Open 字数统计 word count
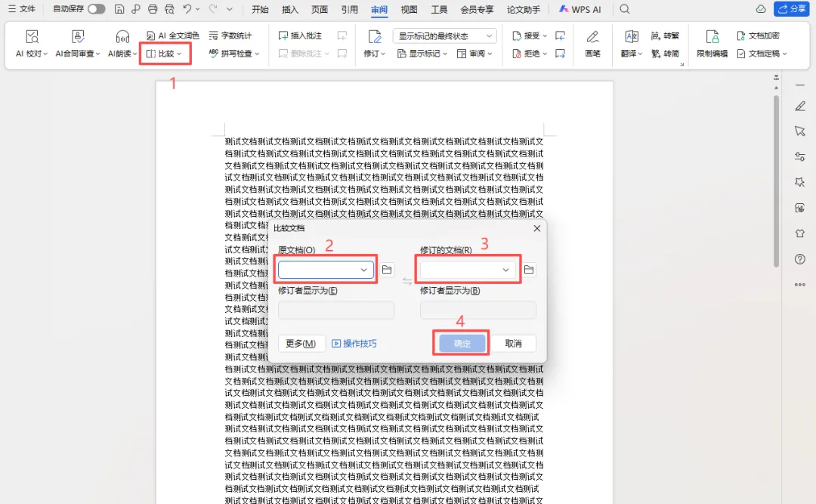Image resolution: width=816 pixels, height=504 pixels. 230,36
